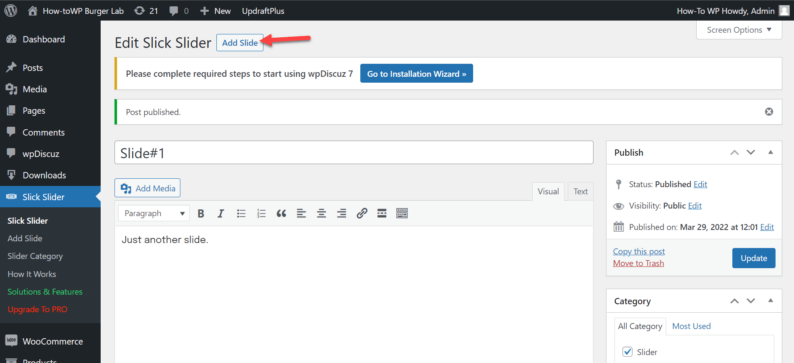Viewport: 794px width, 363px height.
Task: Click Move to Trash link
Action: [639, 263]
